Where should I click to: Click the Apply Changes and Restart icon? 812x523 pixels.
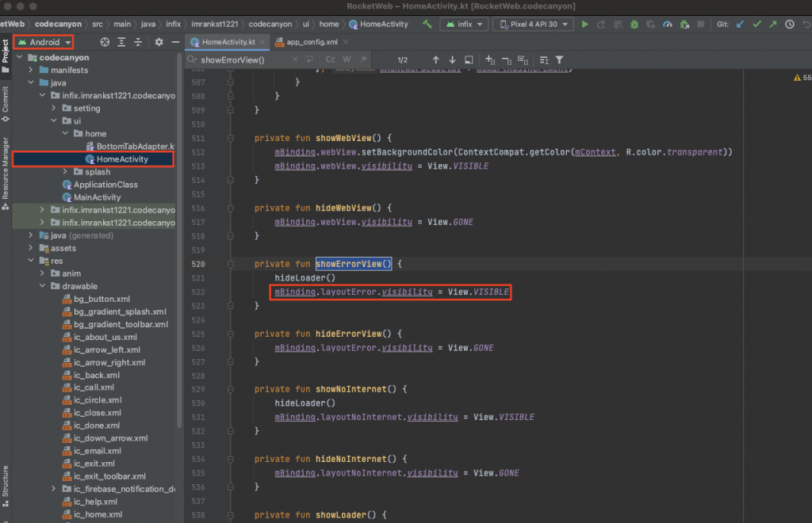(601, 25)
